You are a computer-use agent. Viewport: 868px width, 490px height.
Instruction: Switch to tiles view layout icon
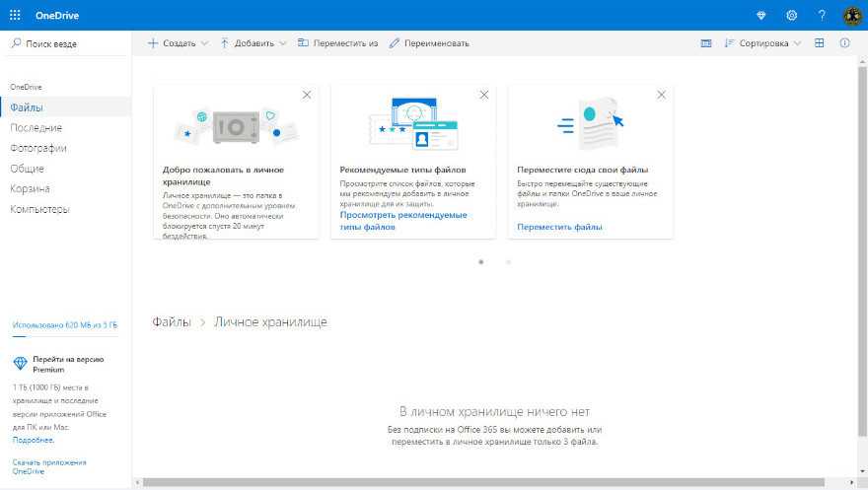coord(820,43)
